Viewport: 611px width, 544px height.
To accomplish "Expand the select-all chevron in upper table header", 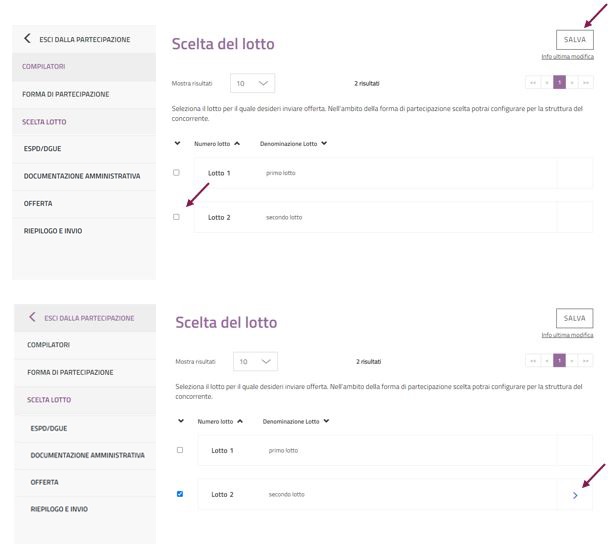I will 177,143.
